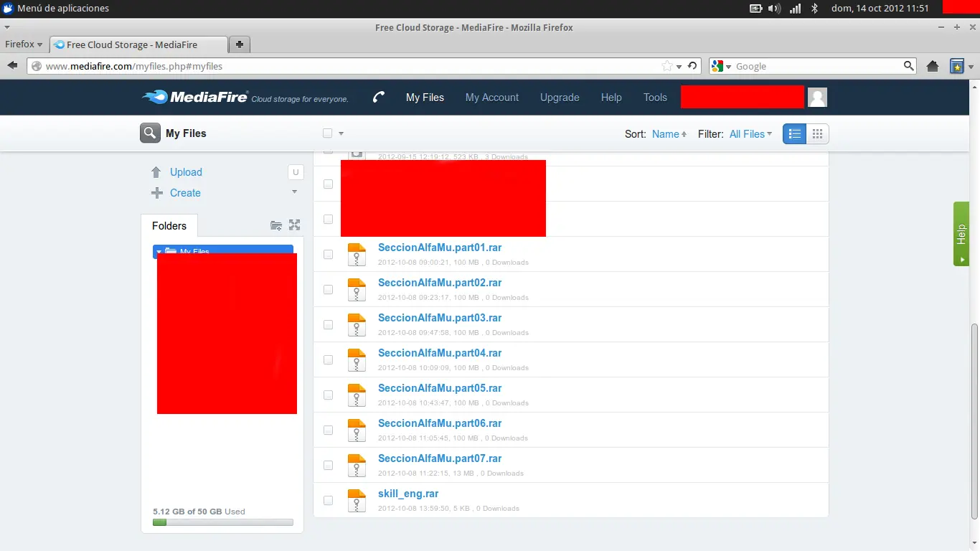
Task: Click the archive icon of SeccionAlfaMu.part04.rar
Action: [x=357, y=360]
